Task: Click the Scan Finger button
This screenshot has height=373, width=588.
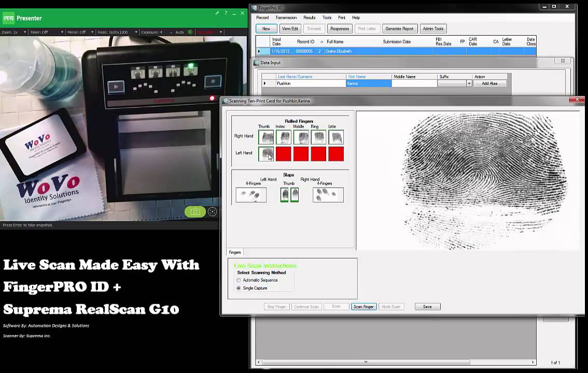Action: pyautogui.click(x=364, y=307)
